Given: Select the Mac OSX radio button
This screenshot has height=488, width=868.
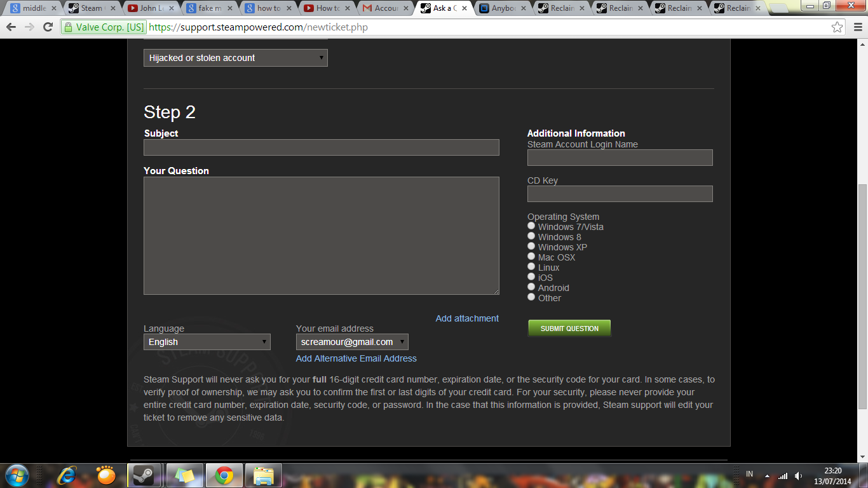Looking at the screenshot, I should [531, 256].
